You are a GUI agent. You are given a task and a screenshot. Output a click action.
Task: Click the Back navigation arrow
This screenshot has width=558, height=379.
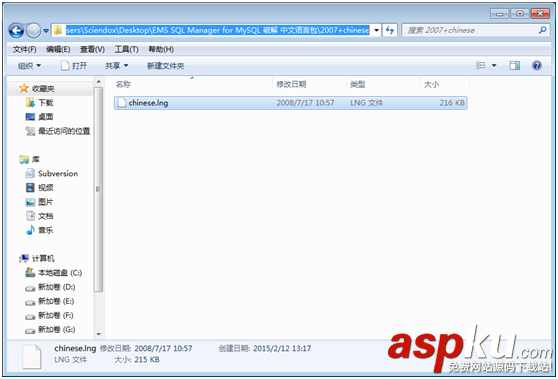(x=16, y=31)
